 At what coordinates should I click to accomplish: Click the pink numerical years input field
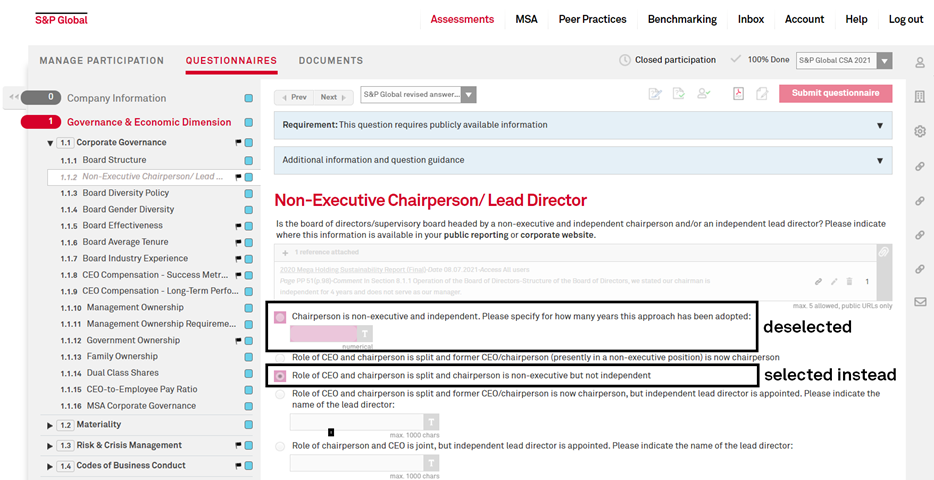coord(323,334)
